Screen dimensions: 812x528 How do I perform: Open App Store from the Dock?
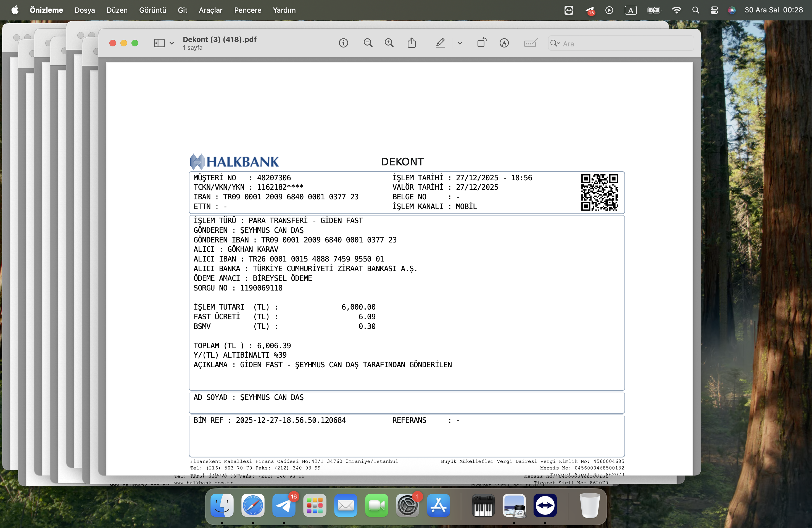click(438, 505)
